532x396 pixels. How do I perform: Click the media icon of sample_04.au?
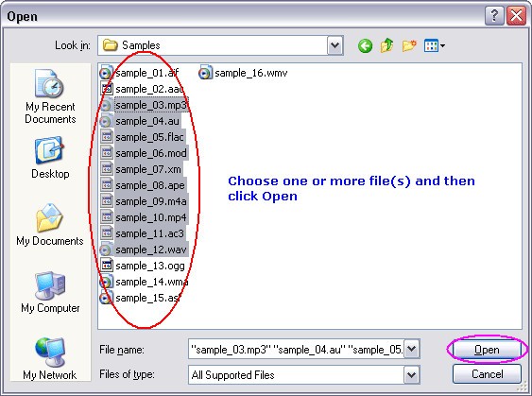tap(106, 121)
